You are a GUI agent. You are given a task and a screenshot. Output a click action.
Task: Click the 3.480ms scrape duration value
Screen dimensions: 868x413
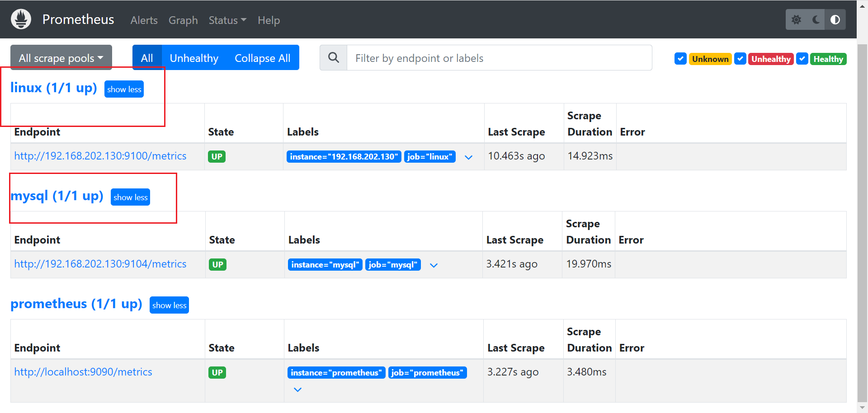587,372
